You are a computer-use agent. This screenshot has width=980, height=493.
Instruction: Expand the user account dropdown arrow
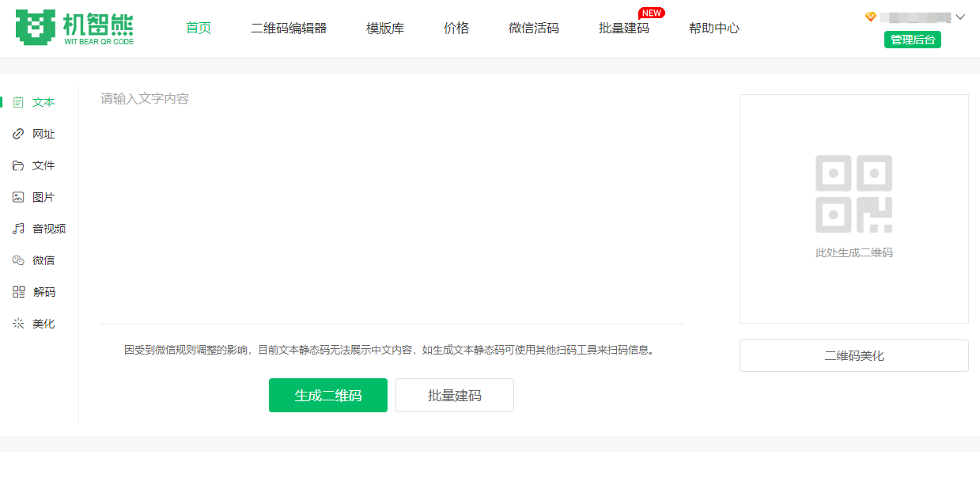[x=961, y=17]
